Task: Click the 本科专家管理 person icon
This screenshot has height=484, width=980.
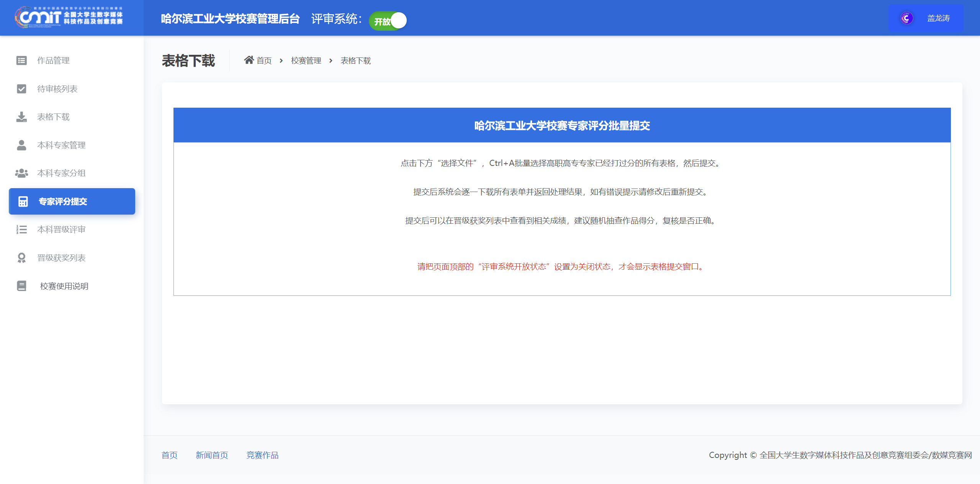Action: click(21, 145)
